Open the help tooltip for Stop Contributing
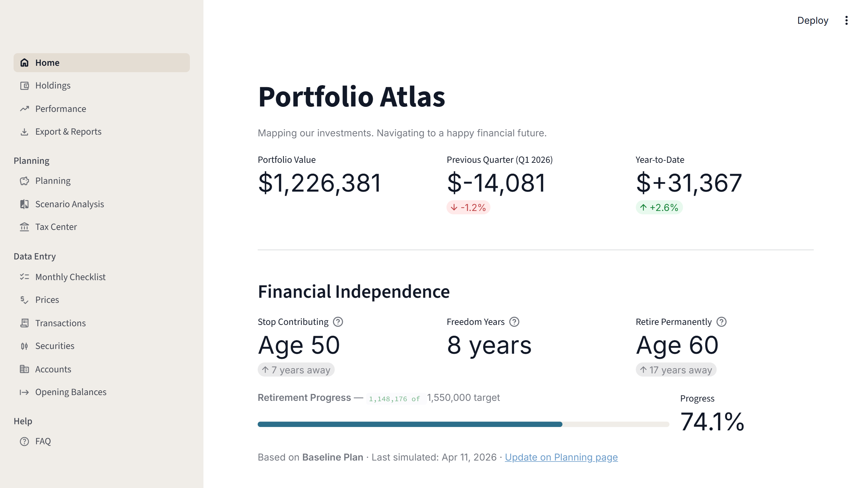Viewport: 868px width, 488px height. [x=338, y=321]
